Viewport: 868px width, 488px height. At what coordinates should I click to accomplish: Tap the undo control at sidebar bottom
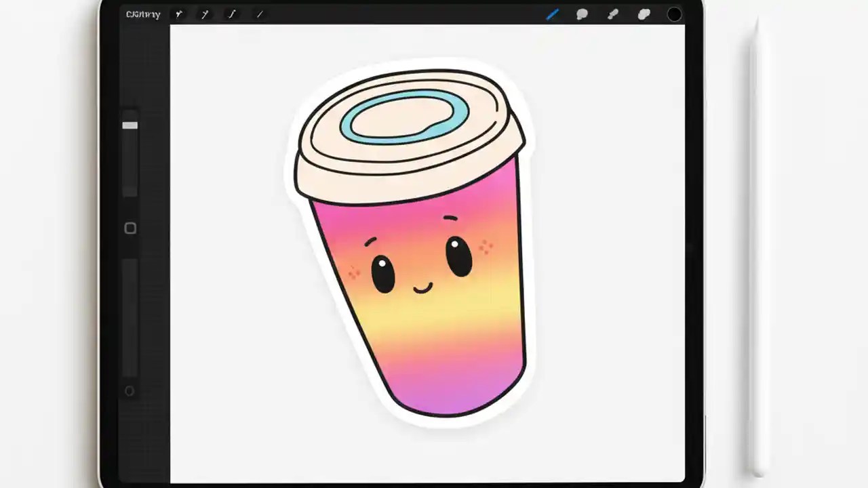point(130,390)
